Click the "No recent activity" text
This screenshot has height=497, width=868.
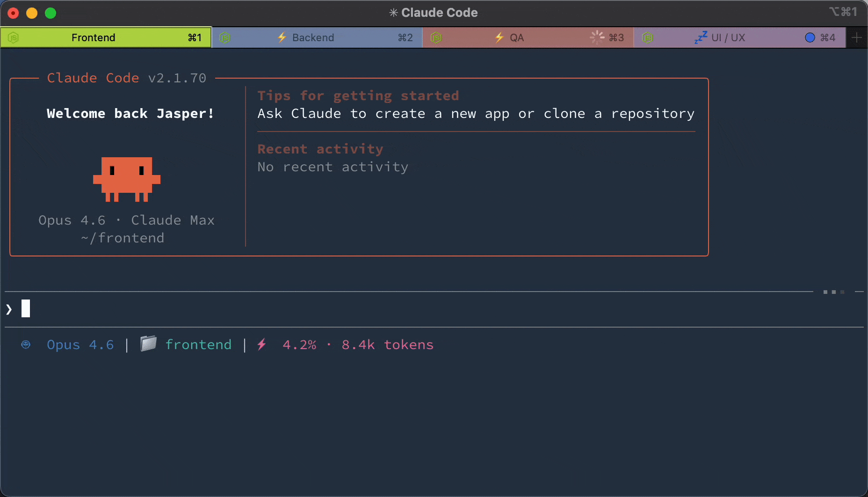click(x=333, y=167)
